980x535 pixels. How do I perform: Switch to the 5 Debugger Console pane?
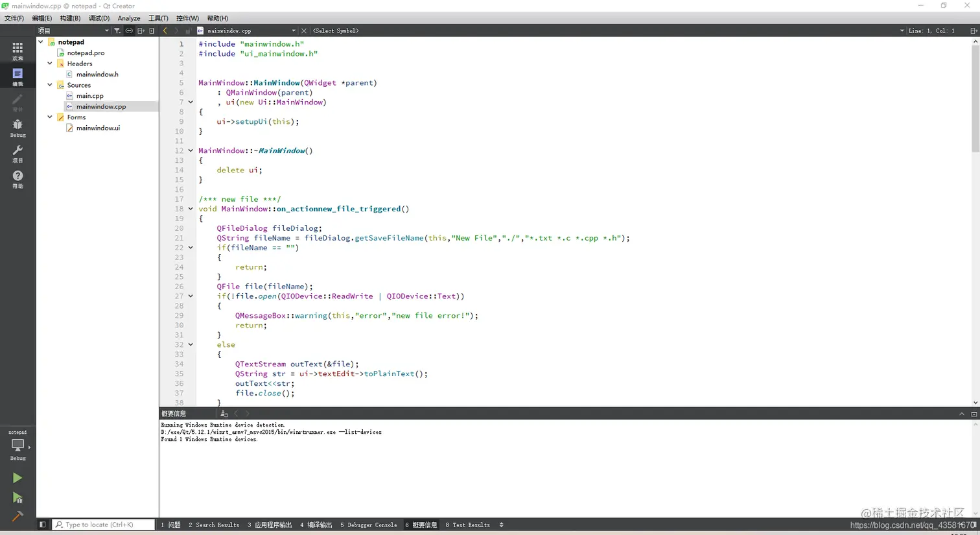(369, 525)
